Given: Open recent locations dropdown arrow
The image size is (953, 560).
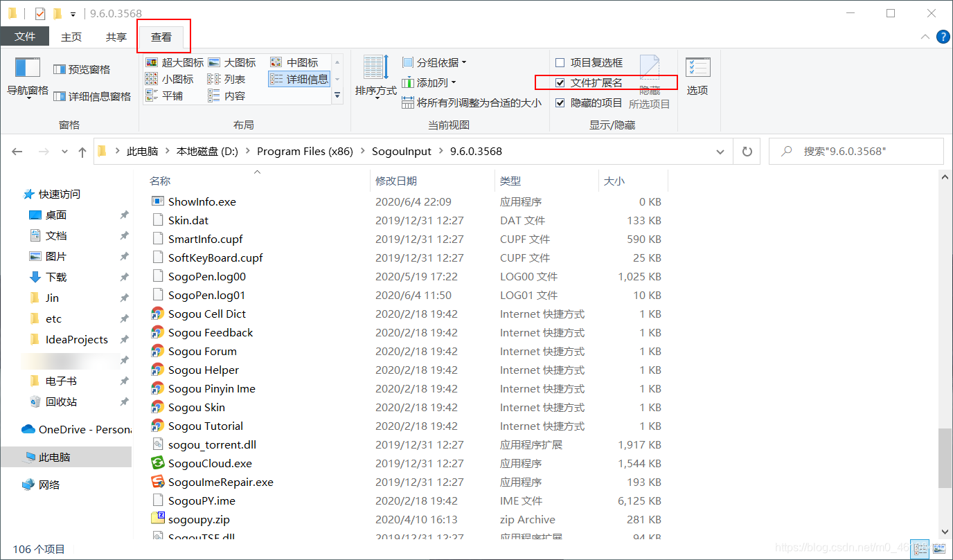Looking at the screenshot, I should point(64,152).
